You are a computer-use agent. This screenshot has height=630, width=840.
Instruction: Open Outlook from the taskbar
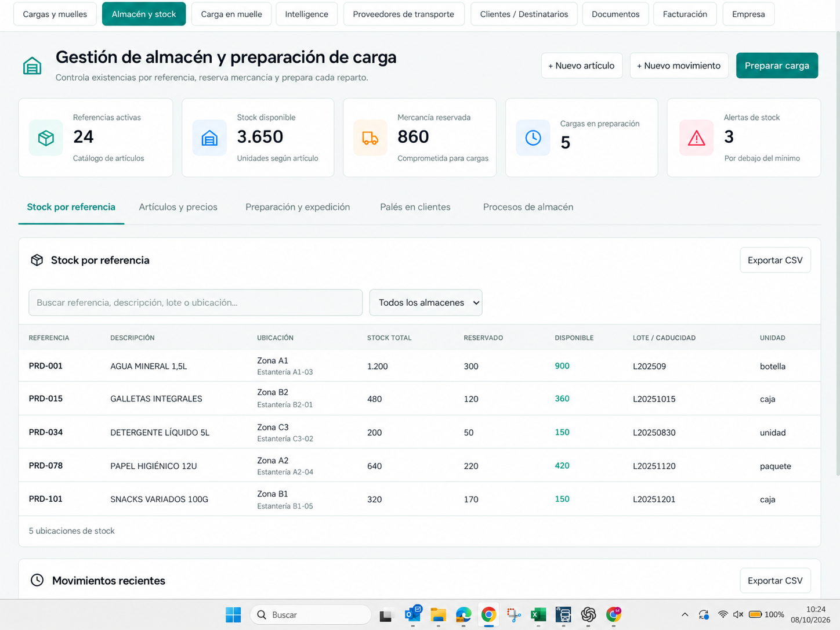(x=413, y=614)
